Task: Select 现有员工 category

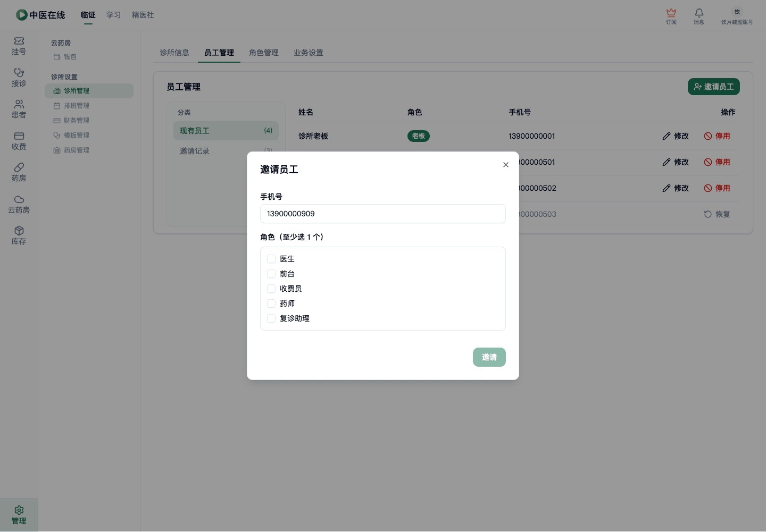Action: [226, 131]
